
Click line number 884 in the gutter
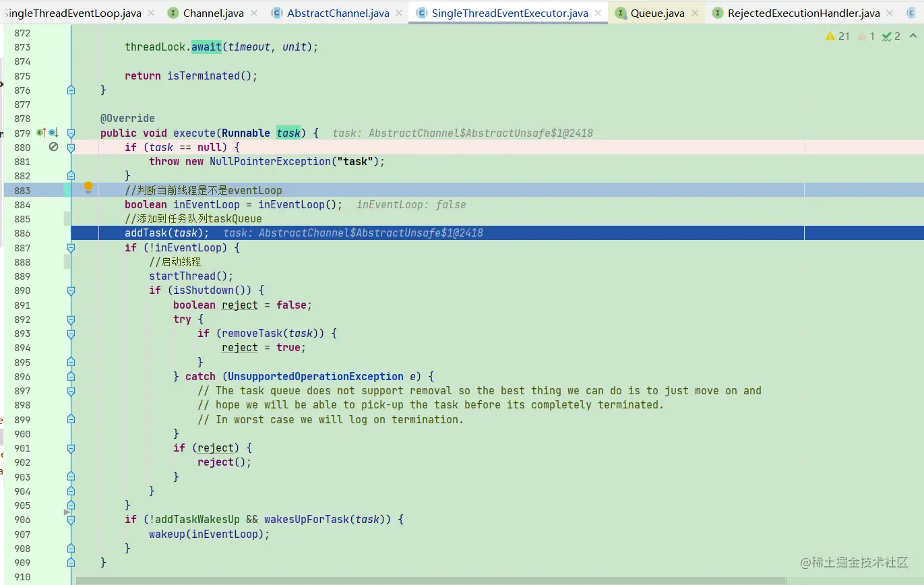22,205
